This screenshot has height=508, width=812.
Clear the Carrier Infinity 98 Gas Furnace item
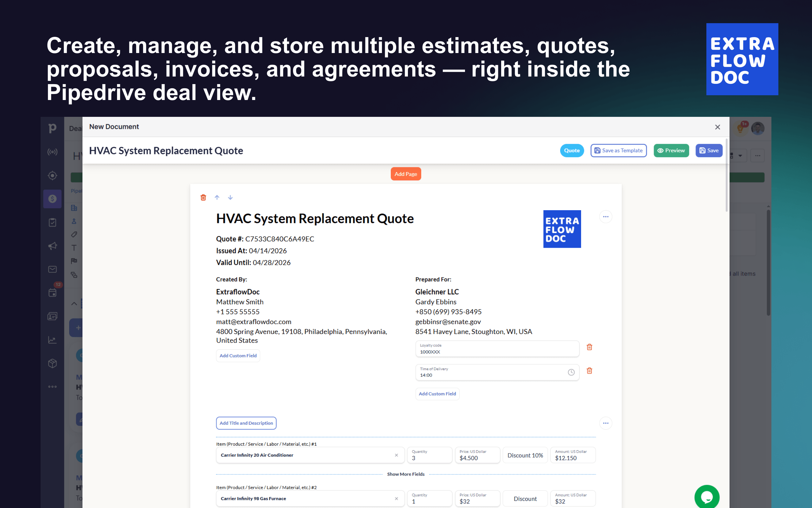(x=396, y=498)
